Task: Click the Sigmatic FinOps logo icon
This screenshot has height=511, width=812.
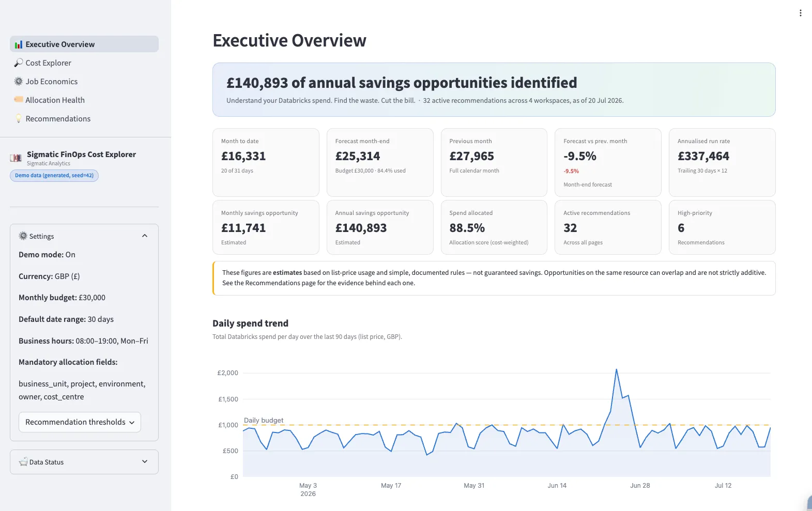Action: tap(16, 158)
